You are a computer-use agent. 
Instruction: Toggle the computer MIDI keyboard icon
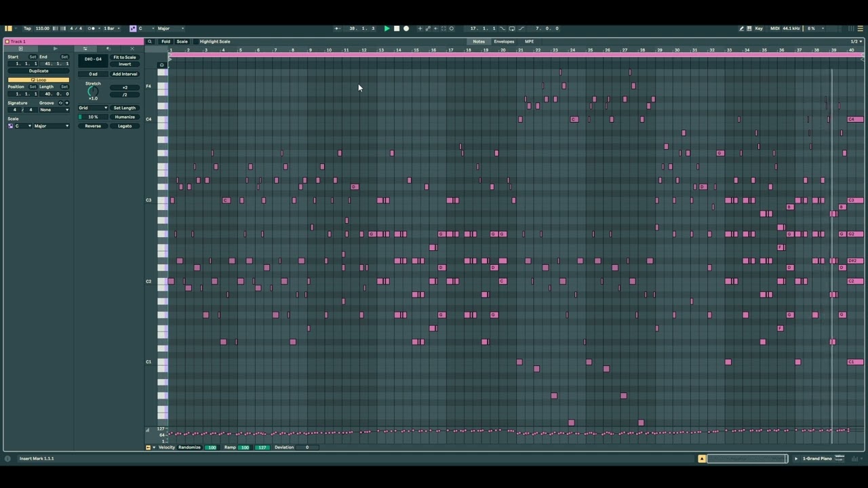coord(749,28)
